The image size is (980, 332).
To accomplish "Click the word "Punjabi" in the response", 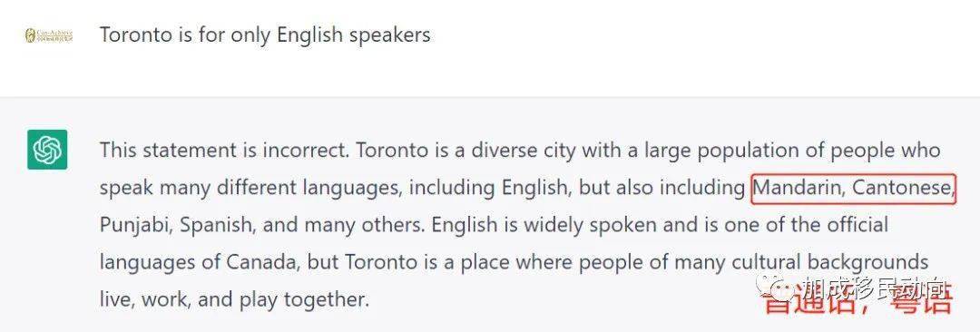I will (135, 225).
